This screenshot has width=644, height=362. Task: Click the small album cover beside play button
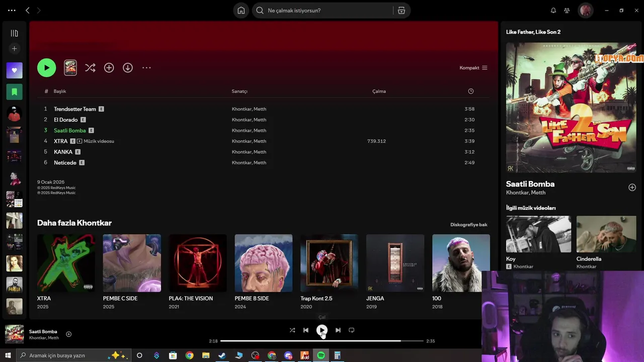pyautogui.click(x=70, y=68)
